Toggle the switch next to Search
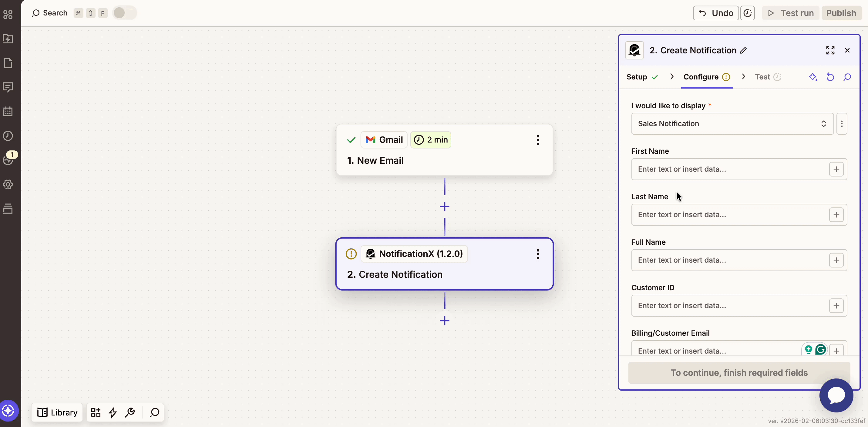The width and height of the screenshot is (868, 427). pyautogui.click(x=124, y=13)
